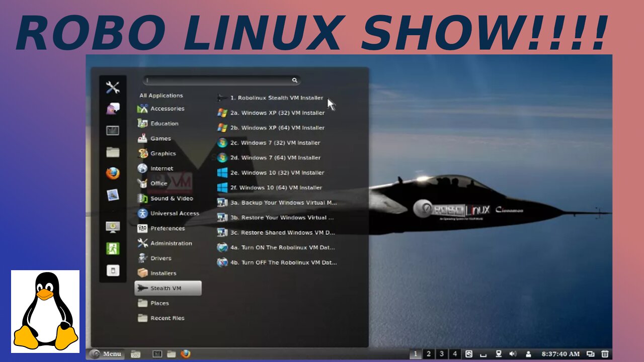This screenshot has height=362, width=644.
Task: Open the file manager folder favorite
Action: click(113, 152)
